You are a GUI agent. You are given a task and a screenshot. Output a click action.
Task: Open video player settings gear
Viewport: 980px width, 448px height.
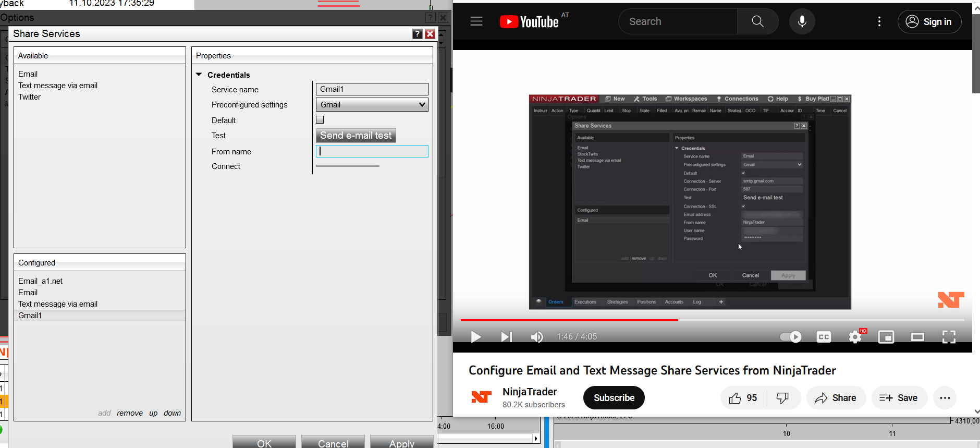[855, 337]
